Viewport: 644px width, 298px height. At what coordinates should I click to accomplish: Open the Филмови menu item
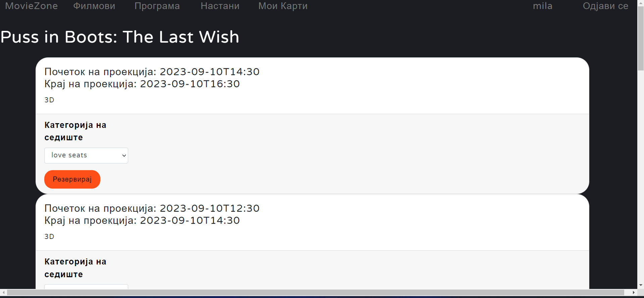[94, 6]
